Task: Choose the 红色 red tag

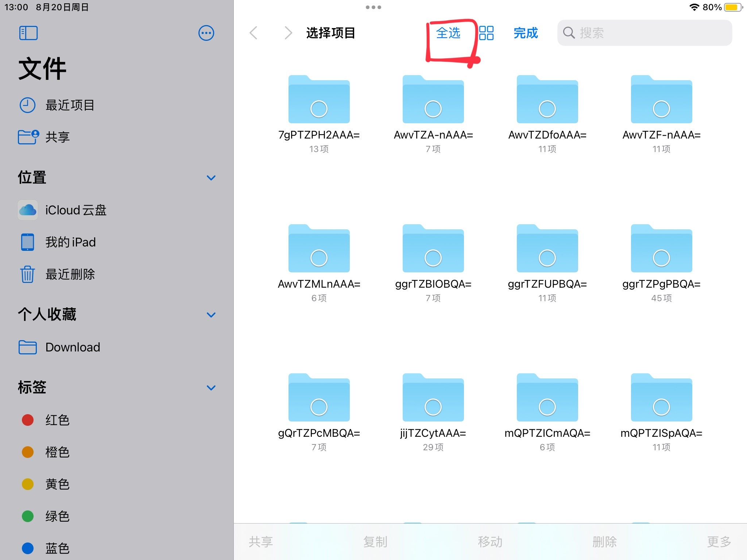Action: (x=46, y=420)
